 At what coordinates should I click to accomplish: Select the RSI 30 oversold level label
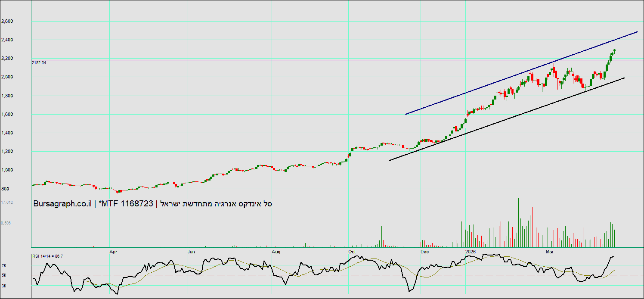tap(4, 286)
